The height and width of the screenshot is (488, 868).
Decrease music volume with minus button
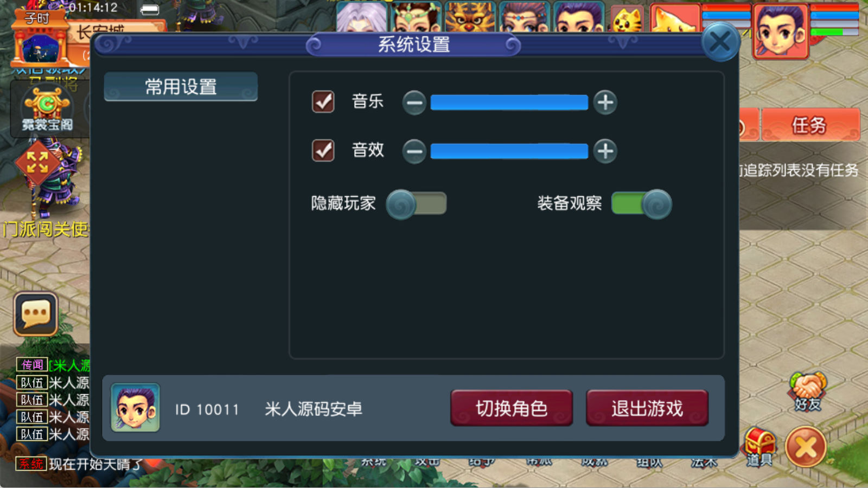point(414,102)
